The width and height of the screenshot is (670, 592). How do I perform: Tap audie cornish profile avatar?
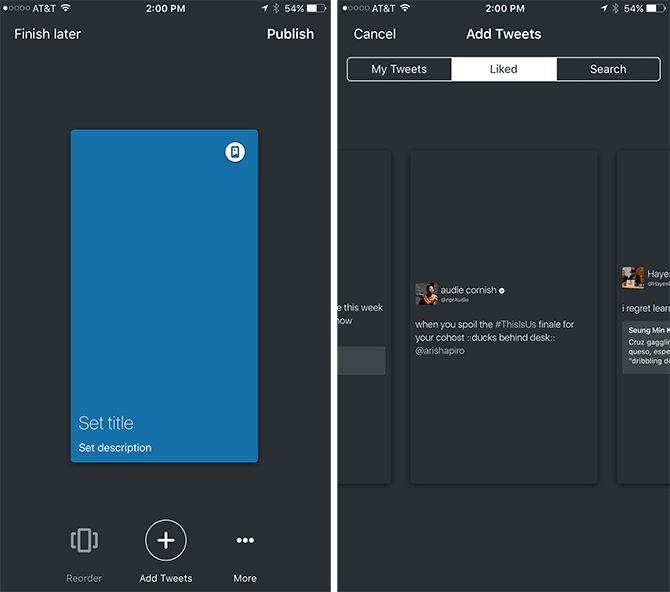[x=426, y=294]
